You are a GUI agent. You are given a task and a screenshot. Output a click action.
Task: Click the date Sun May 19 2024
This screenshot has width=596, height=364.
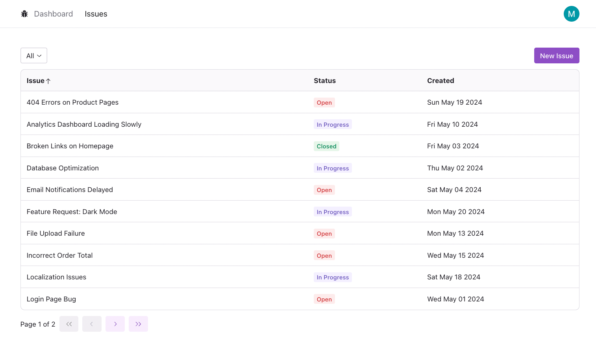click(x=454, y=102)
